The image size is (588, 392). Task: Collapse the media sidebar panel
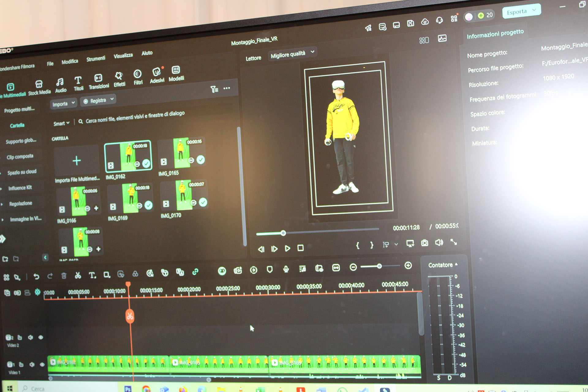[45, 257]
